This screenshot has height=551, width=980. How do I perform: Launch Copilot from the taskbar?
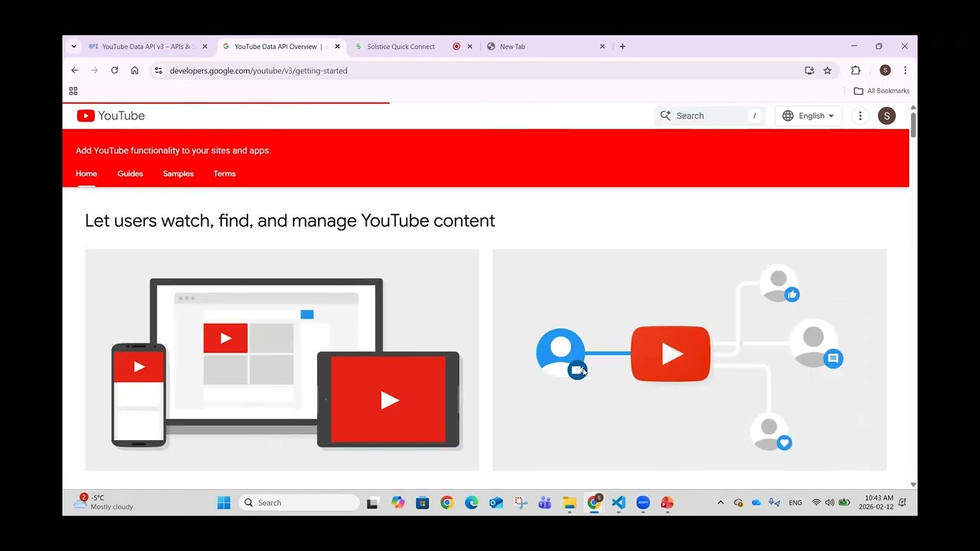coord(398,503)
